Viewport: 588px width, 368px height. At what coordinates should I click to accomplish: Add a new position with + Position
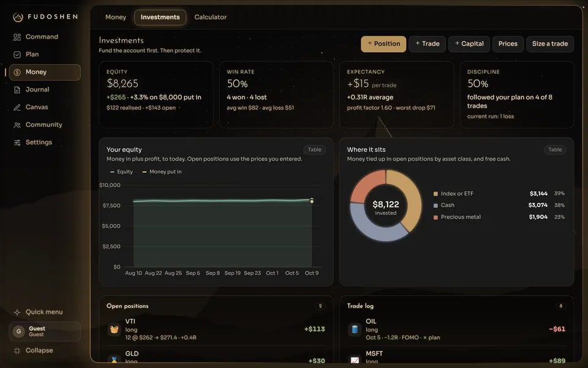coord(383,44)
